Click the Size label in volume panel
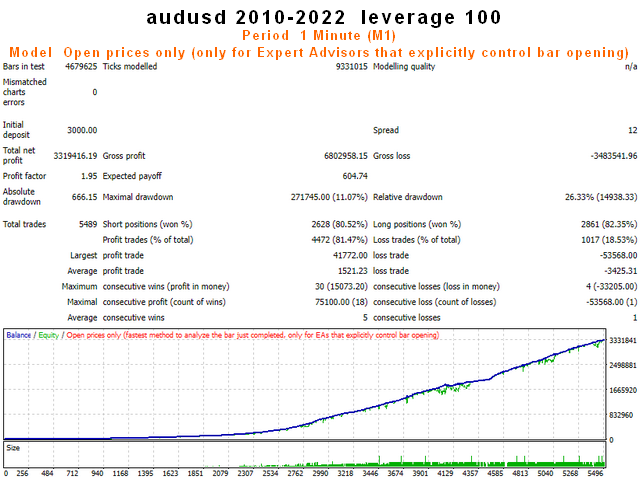This screenshot has height=480, width=640. tap(13, 448)
